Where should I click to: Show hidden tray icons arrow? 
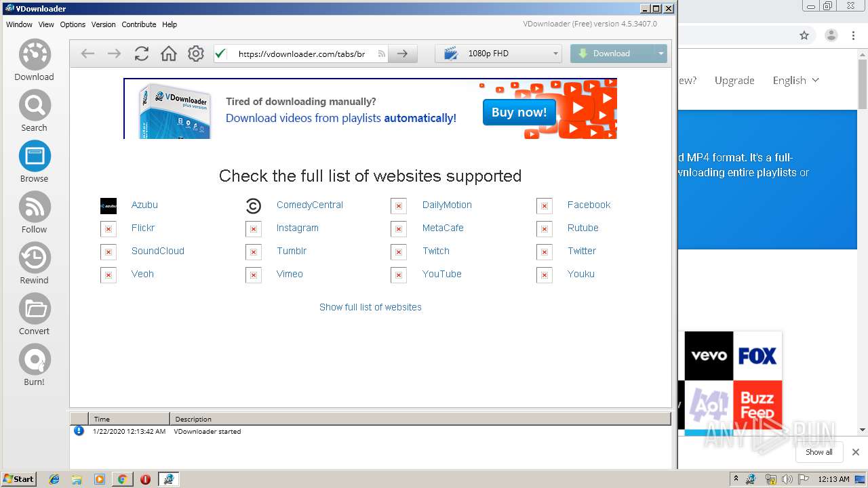tap(736, 479)
